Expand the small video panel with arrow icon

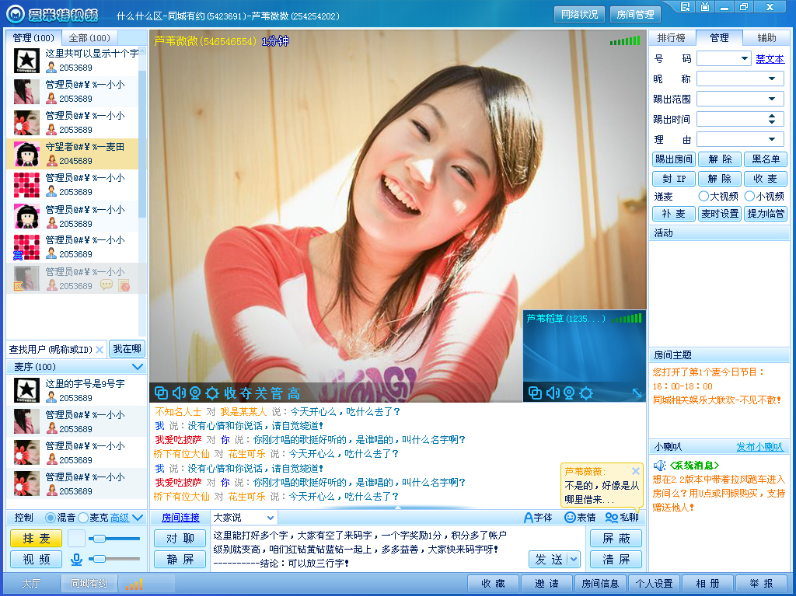click(x=637, y=393)
